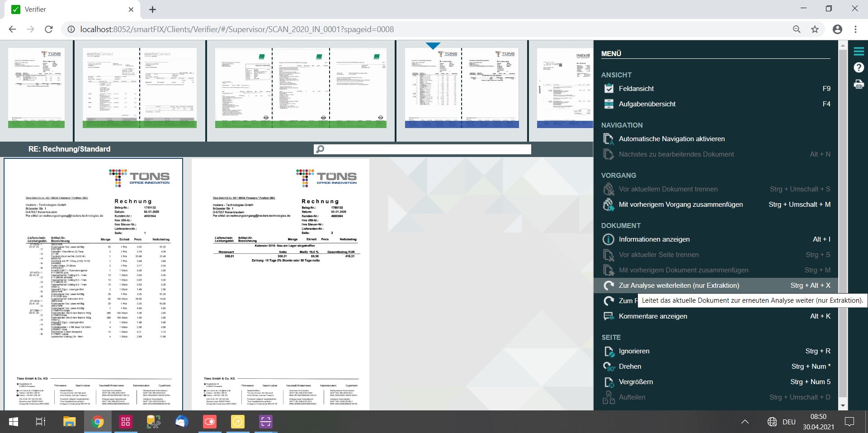The width and height of the screenshot is (868, 433).
Task: Choose Ignorieren in the Seite section
Action: (x=634, y=351)
